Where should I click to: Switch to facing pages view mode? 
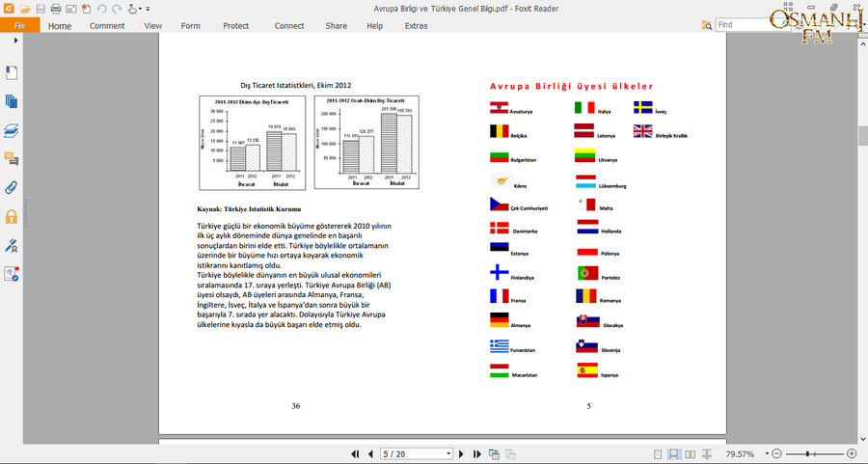coord(690,454)
